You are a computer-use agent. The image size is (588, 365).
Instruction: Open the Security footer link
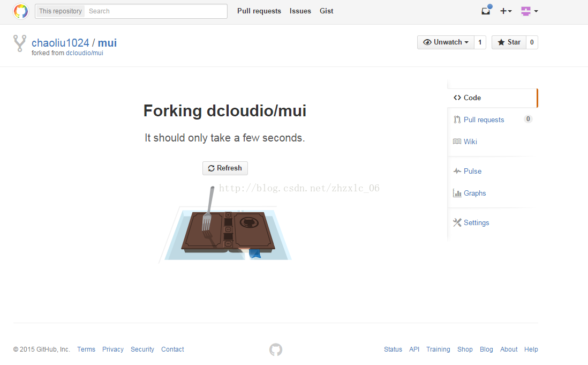pyautogui.click(x=142, y=349)
